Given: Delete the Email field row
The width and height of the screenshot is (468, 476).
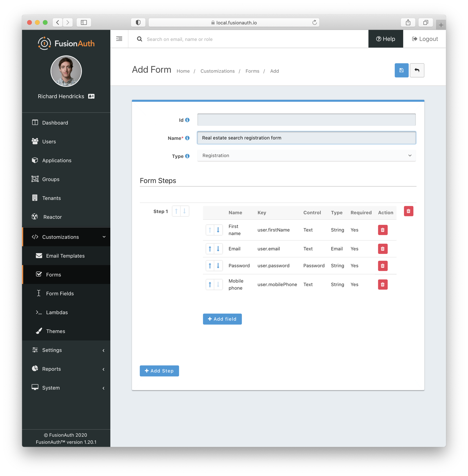Looking at the screenshot, I should (383, 249).
